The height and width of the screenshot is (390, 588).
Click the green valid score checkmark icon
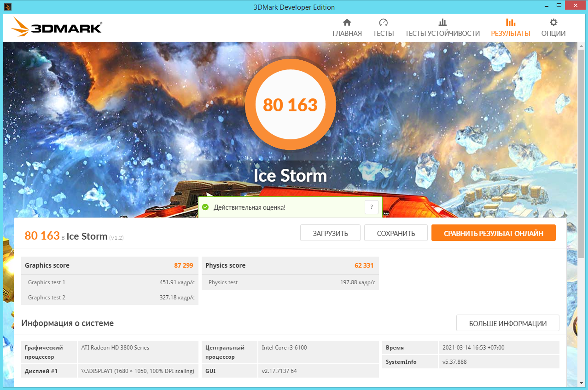[x=206, y=207]
